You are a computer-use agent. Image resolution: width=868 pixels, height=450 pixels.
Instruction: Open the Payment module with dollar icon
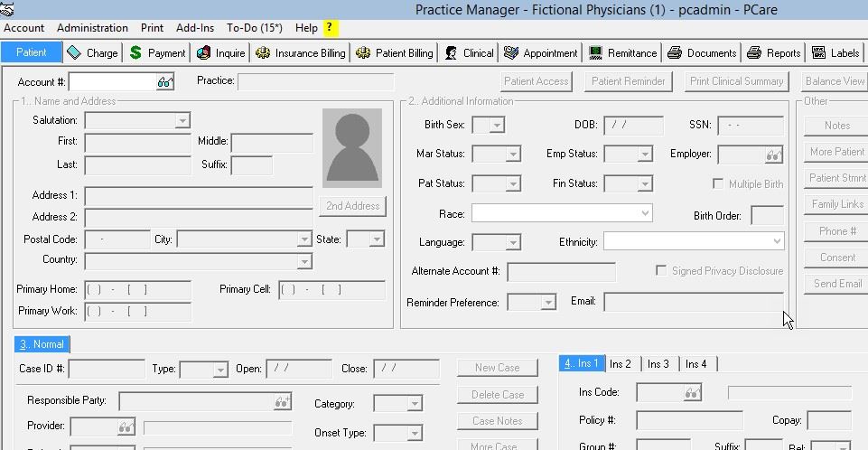157,53
